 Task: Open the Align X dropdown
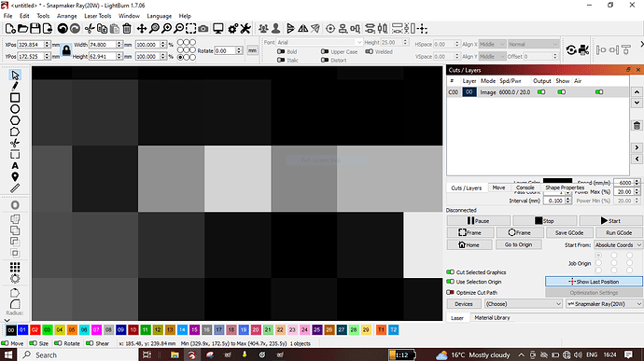point(492,44)
